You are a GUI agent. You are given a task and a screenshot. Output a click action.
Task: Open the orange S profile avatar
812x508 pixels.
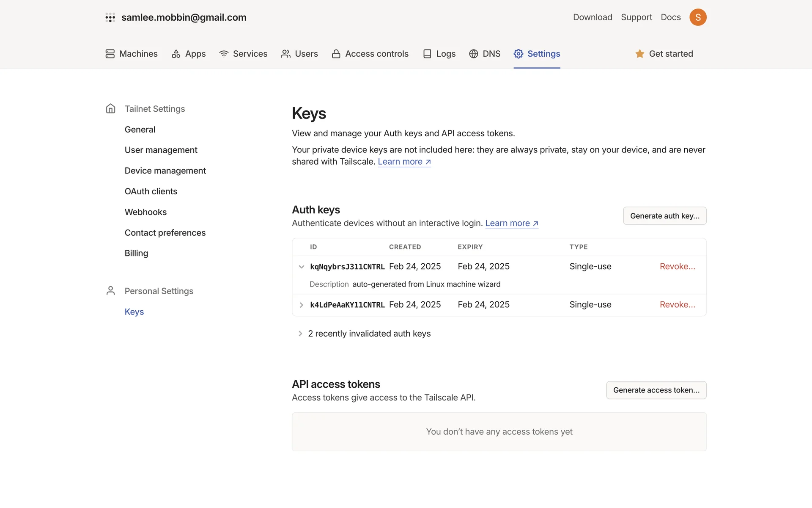pos(698,17)
